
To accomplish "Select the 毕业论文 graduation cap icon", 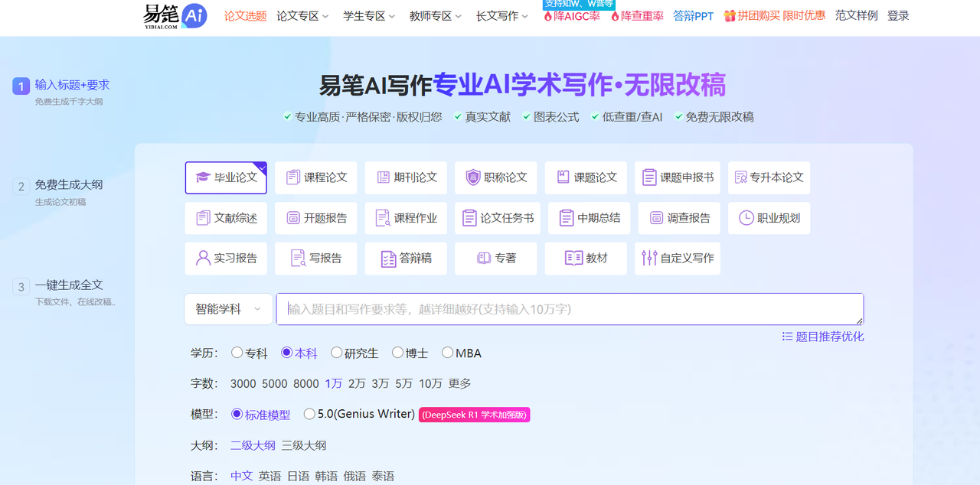I will click(202, 177).
